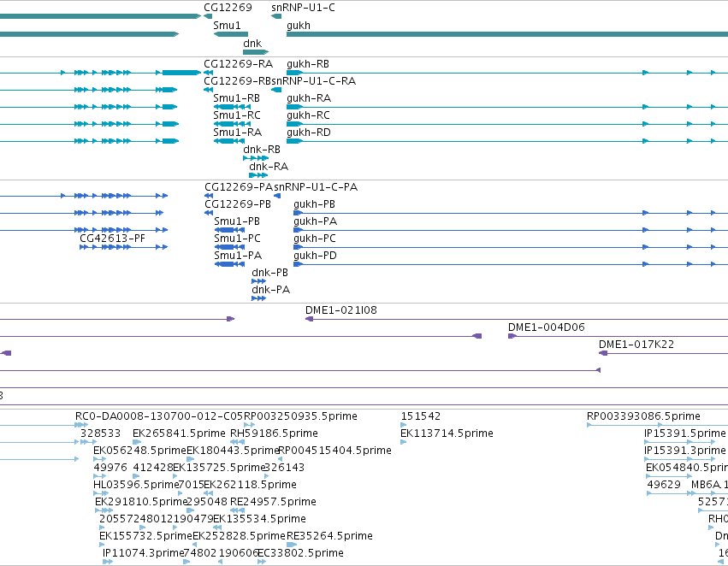Viewport: 728px width, 566px height.
Task: Click the DME1-021I08 clone label
Action: 341,310
